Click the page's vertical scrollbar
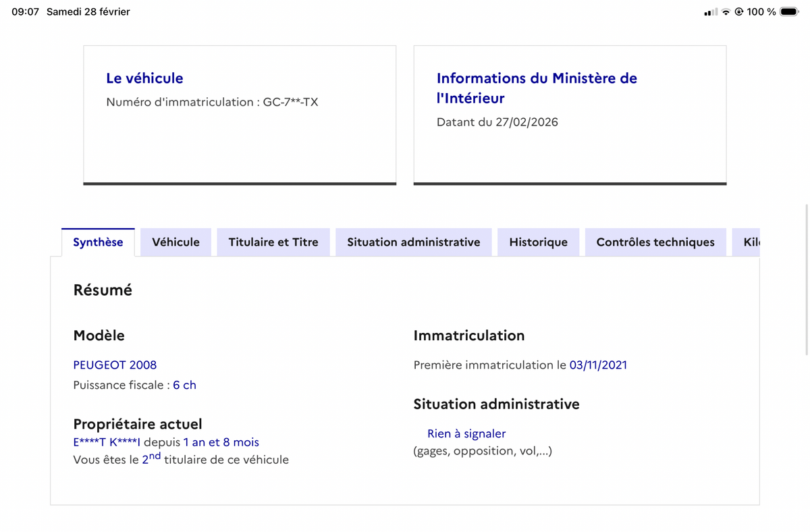Image resolution: width=810 pixels, height=532 pixels. click(807, 278)
